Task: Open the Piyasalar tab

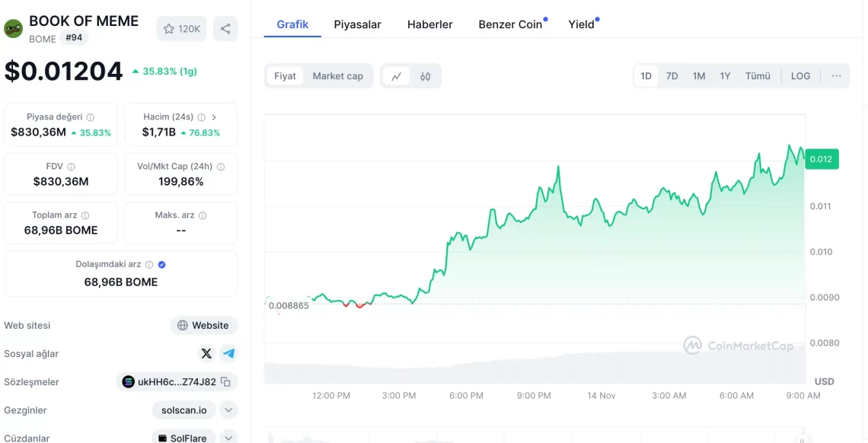Action: click(x=357, y=24)
